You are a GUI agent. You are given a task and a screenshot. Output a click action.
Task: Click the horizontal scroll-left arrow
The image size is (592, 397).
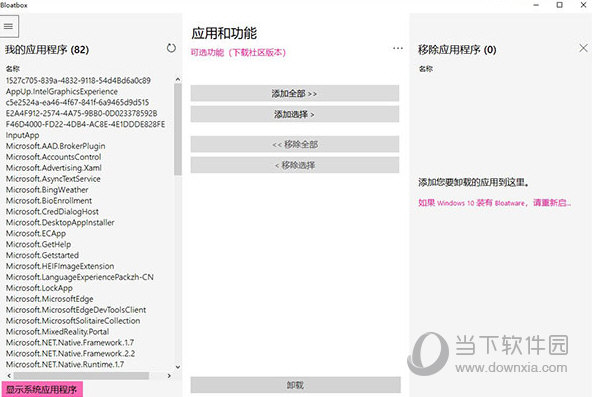coord(9,376)
